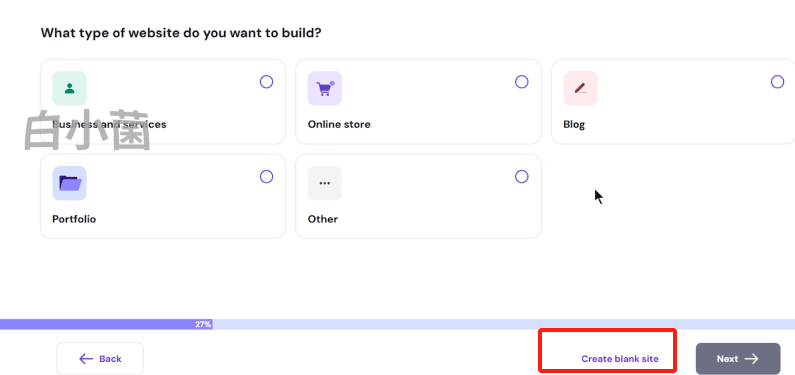The height and width of the screenshot is (375, 795).
Task: Click the Other card label text
Action: [323, 219]
